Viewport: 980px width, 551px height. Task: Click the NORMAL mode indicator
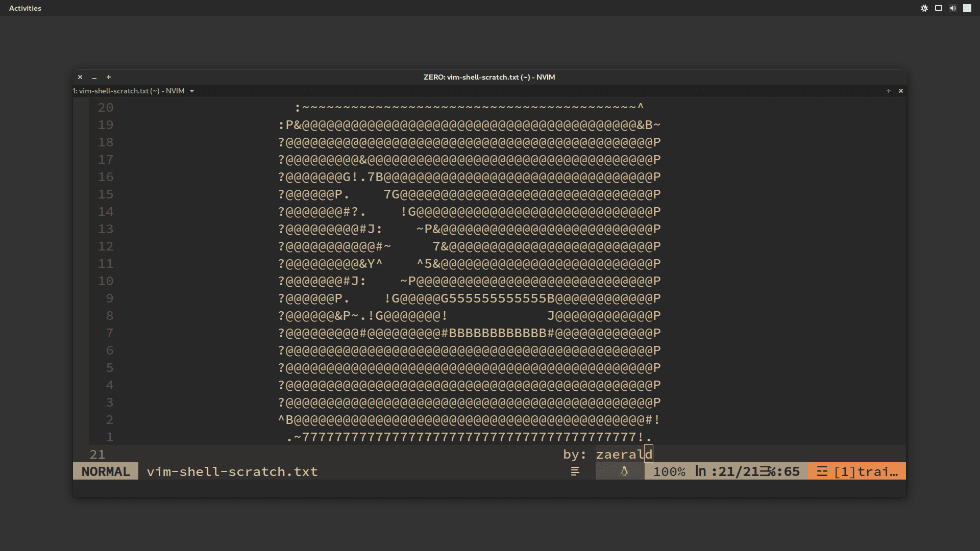106,471
